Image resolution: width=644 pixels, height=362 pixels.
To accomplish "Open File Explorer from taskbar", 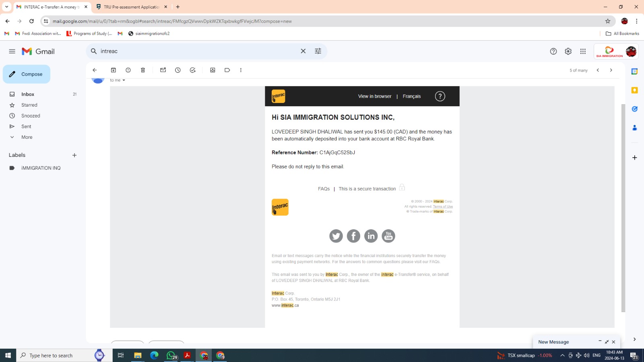I will [x=138, y=355].
